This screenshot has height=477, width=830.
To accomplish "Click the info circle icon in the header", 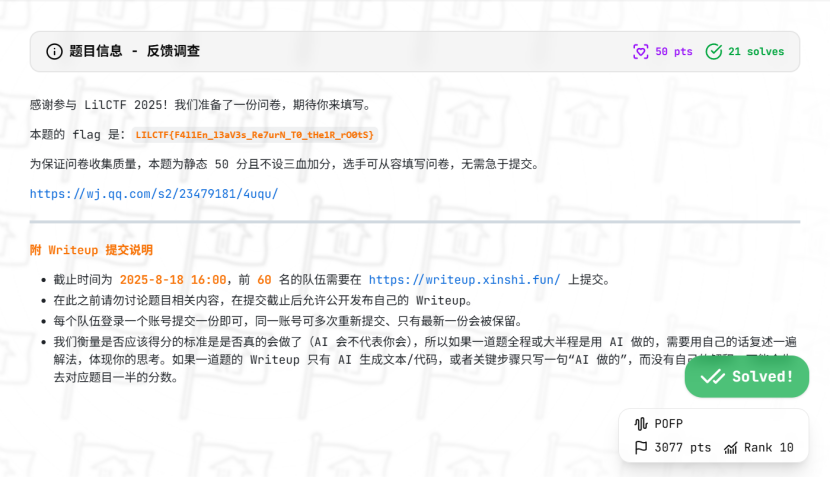I will [54, 51].
